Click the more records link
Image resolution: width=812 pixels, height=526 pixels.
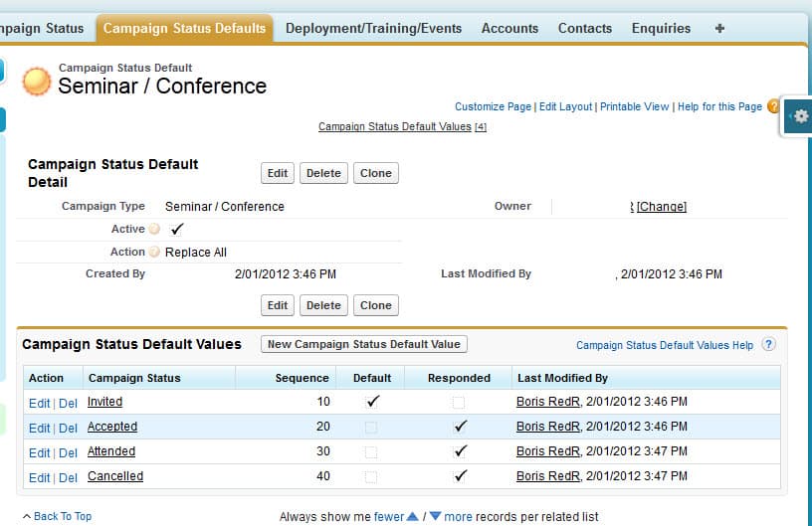coord(459,517)
